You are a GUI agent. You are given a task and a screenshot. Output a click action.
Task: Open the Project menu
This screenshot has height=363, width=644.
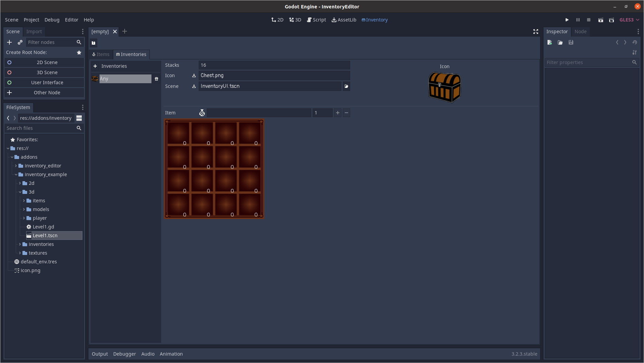[31, 20]
